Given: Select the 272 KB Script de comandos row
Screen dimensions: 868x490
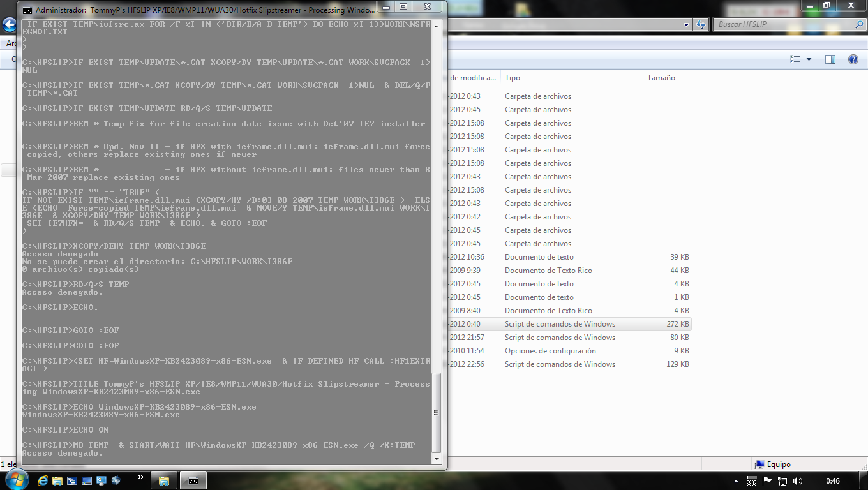Looking at the screenshot, I should [569, 324].
